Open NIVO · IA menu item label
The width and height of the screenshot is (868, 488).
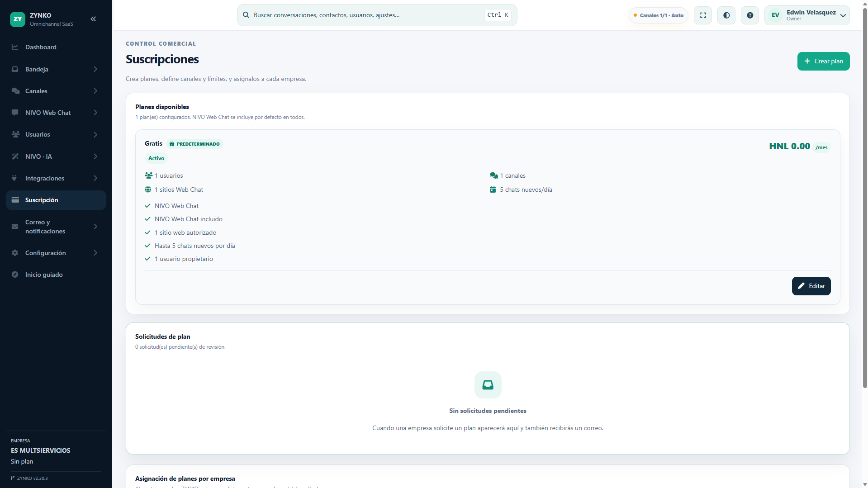tap(38, 156)
